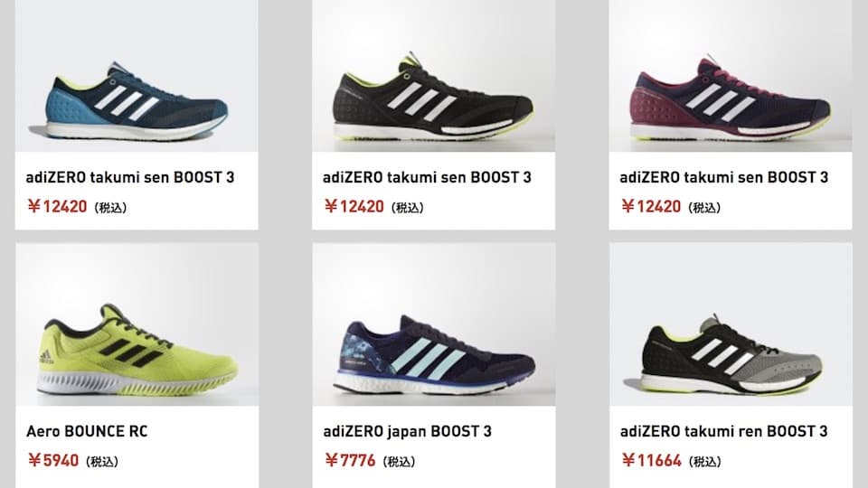The width and height of the screenshot is (868, 488).
Task: Click right adiZERO takumi sen BOOST 3 title
Action: click(x=724, y=177)
